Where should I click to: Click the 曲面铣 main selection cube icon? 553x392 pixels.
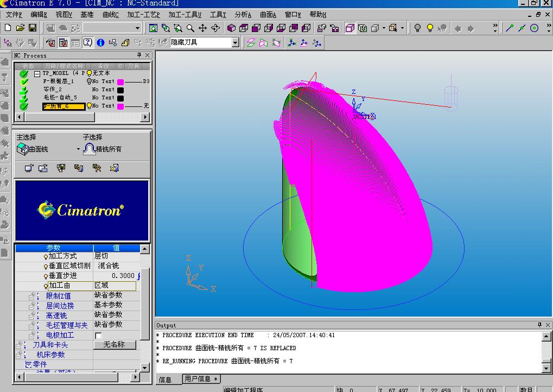point(23,149)
